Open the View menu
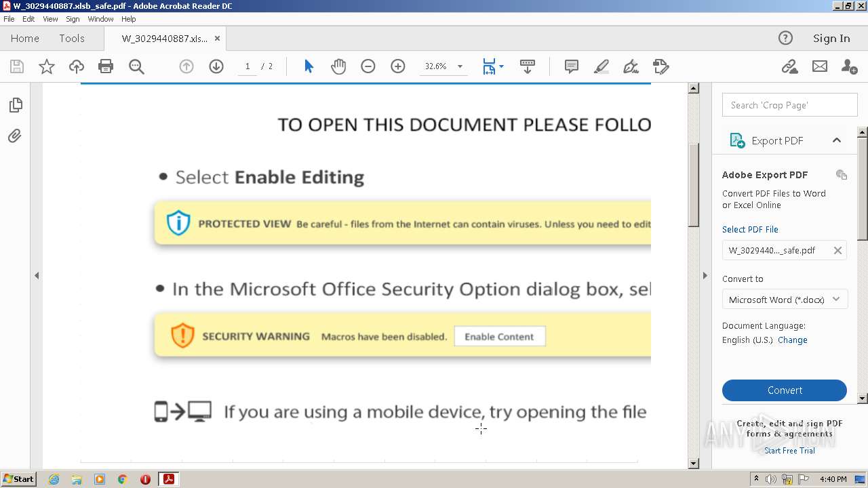The width and height of the screenshot is (868, 488). 50,19
